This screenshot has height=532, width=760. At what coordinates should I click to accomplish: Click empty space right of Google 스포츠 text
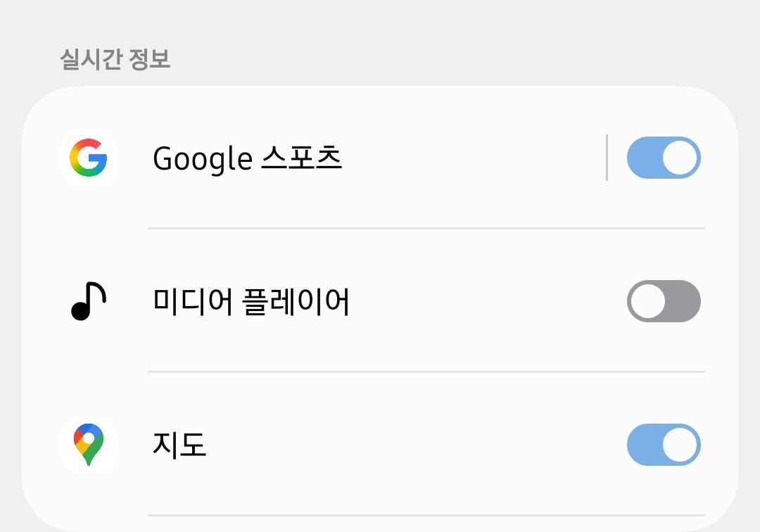(471, 159)
